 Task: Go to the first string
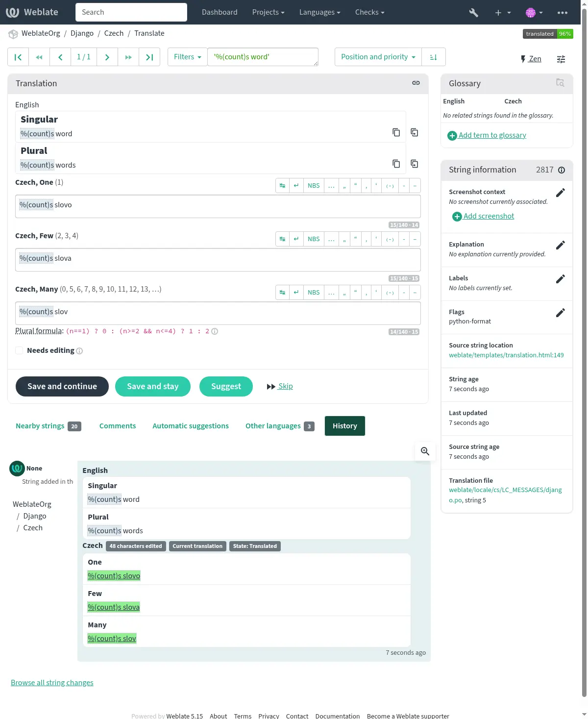(18, 57)
